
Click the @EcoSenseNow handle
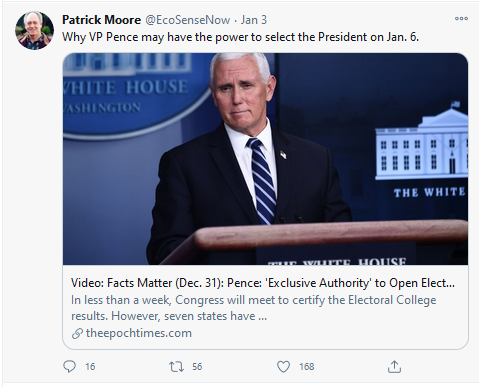point(188,20)
